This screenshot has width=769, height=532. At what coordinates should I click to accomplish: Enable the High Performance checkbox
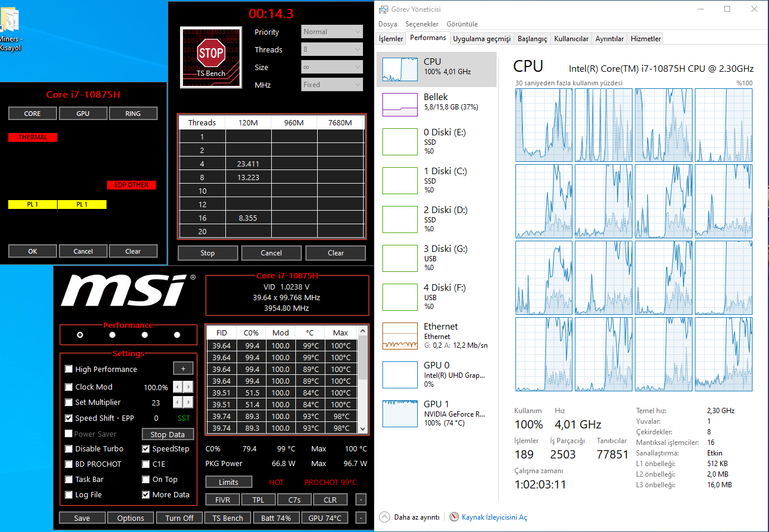[x=69, y=369]
